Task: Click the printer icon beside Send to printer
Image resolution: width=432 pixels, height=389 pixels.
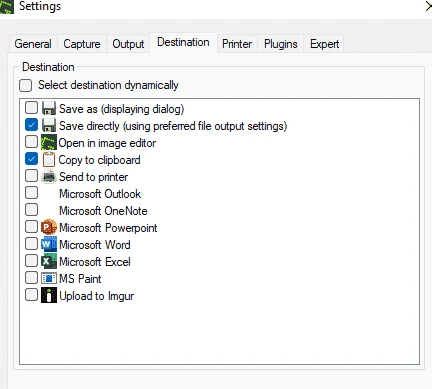Action: tap(49, 176)
